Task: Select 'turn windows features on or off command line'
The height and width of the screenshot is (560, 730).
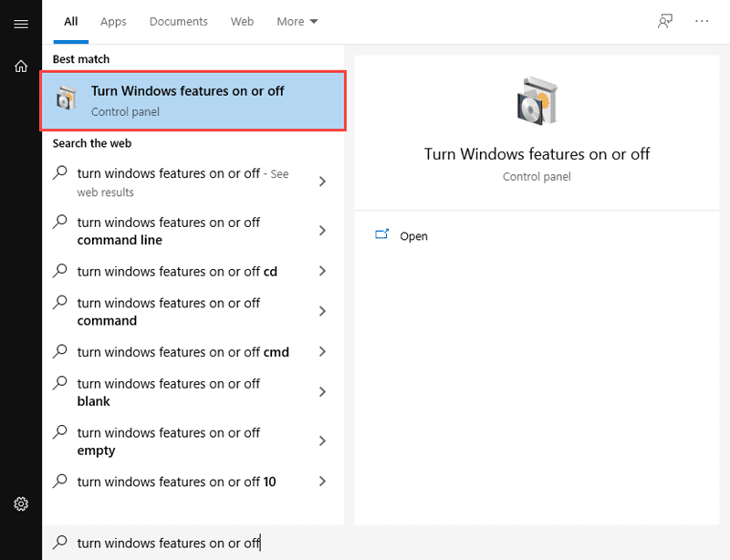Action: tap(169, 231)
